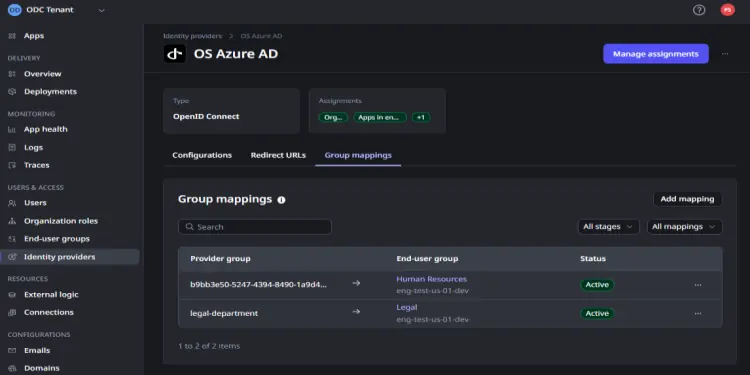The image size is (750, 375).
Task: Click the Org... assignment badge
Action: pyautogui.click(x=333, y=117)
